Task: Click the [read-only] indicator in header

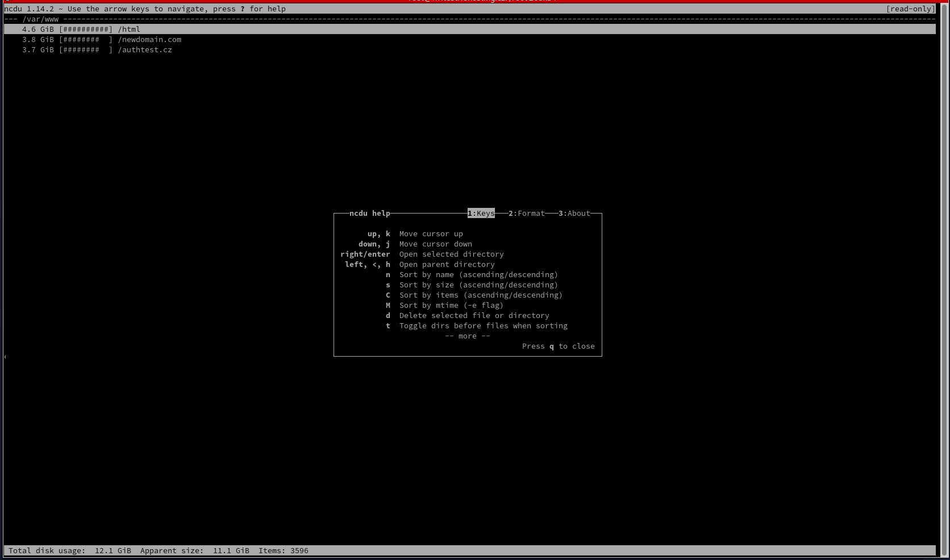Action: [x=911, y=9]
